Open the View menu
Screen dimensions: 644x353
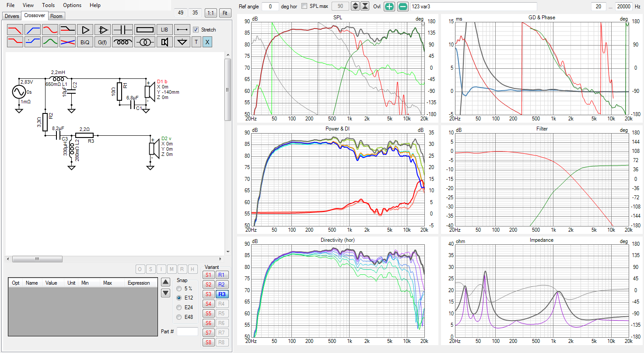pyautogui.click(x=28, y=5)
